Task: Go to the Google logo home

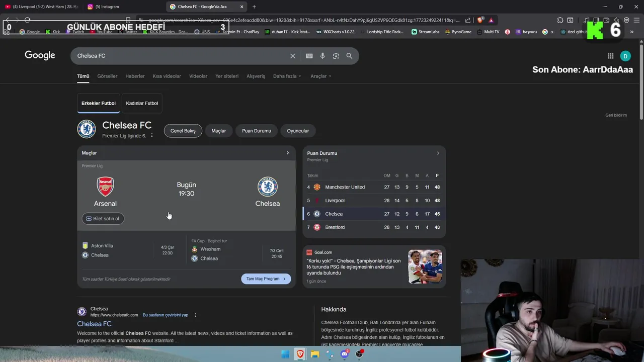Action: (40, 55)
